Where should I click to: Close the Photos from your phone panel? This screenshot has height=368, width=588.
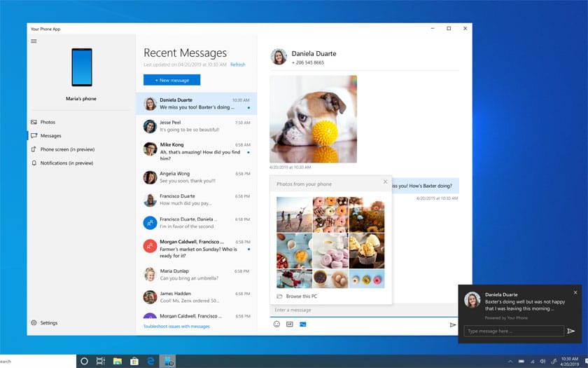pyautogui.click(x=385, y=182)
